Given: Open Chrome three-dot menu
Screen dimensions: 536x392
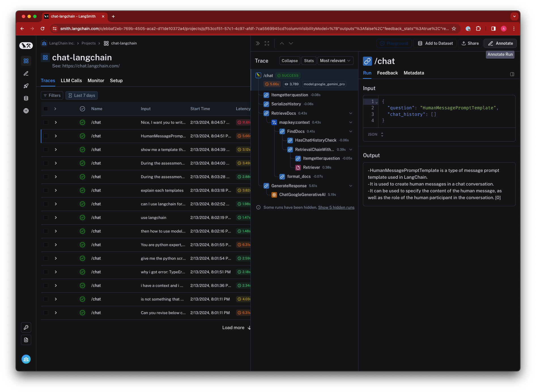Looking at the screenshot, I should (x=514, y=29).
